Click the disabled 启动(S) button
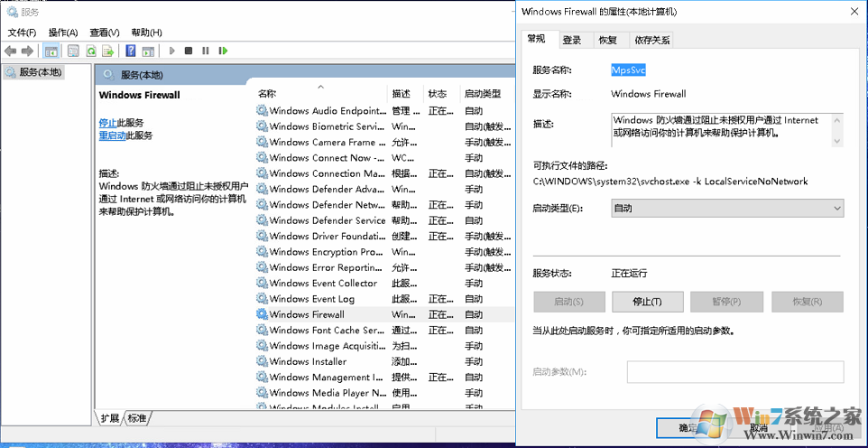Image resolution: width=868 pixels, height=448 pixels. click(568, 302)
